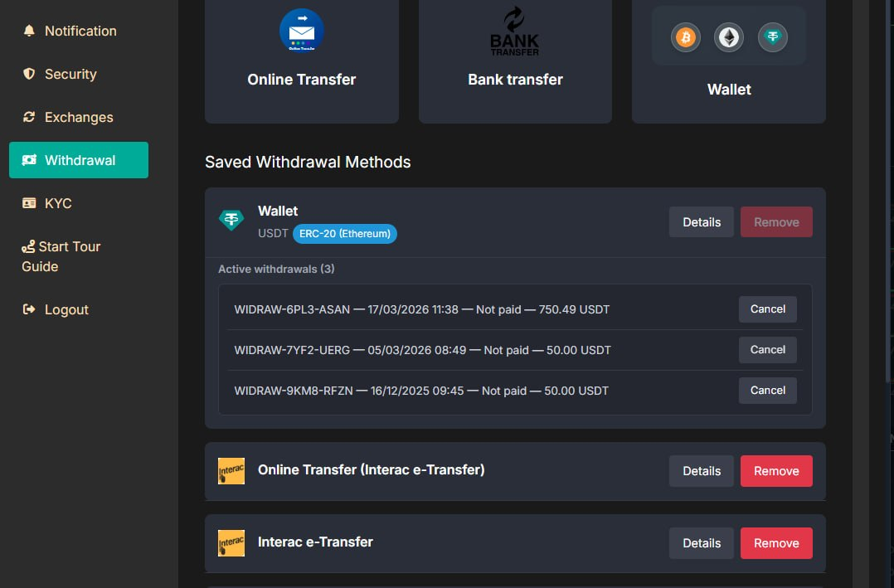Screen dimensions: 894x588
Task: Click the Interac logo next to Online Transfer
Action: click(x=231, y=471)
